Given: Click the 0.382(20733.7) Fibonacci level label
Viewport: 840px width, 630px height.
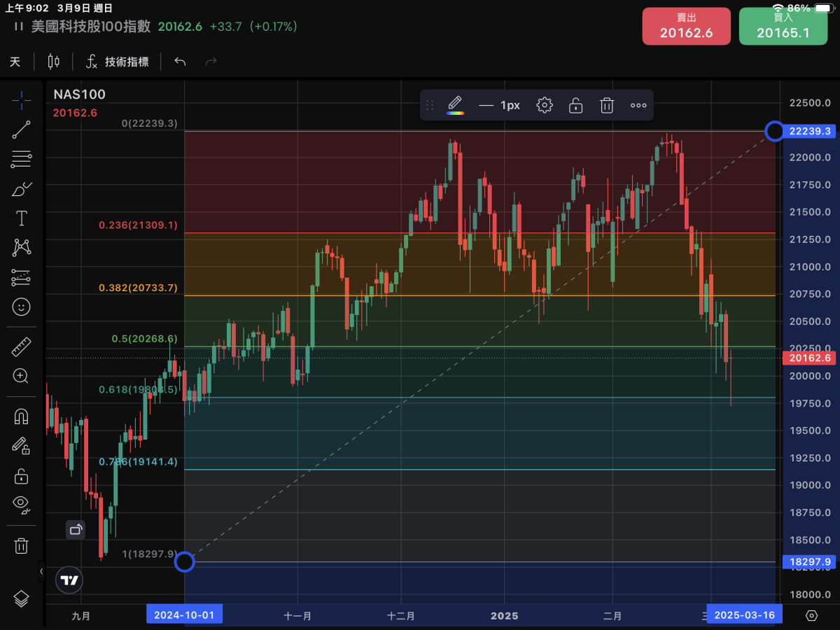Looking at the screenshot, I should coord(138,288).
